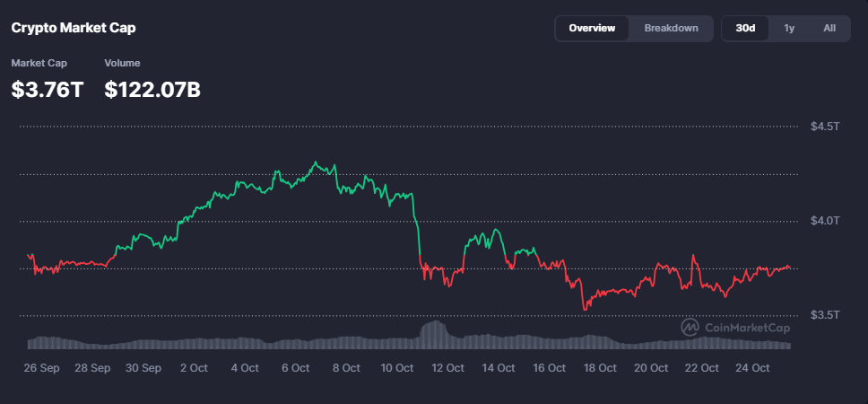Click the $3.5T axis label
This screenshot has width=868, height=404.
point(824,315)
